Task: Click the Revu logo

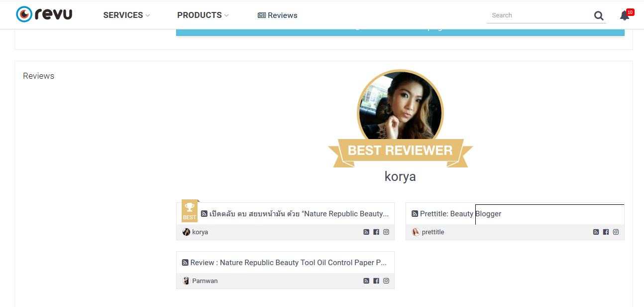Action: pyautogui.click(x=44, y=14)
